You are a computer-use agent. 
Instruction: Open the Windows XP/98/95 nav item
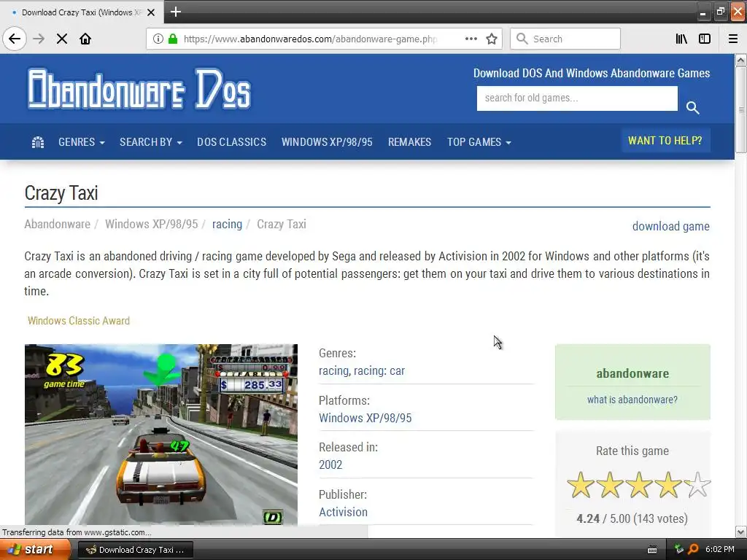[327, 142]
